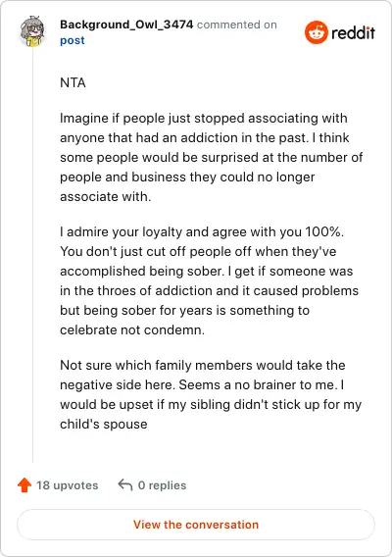392x557 pixels.
Task: Click the reddit wordmark text
Action: point(353,33)
